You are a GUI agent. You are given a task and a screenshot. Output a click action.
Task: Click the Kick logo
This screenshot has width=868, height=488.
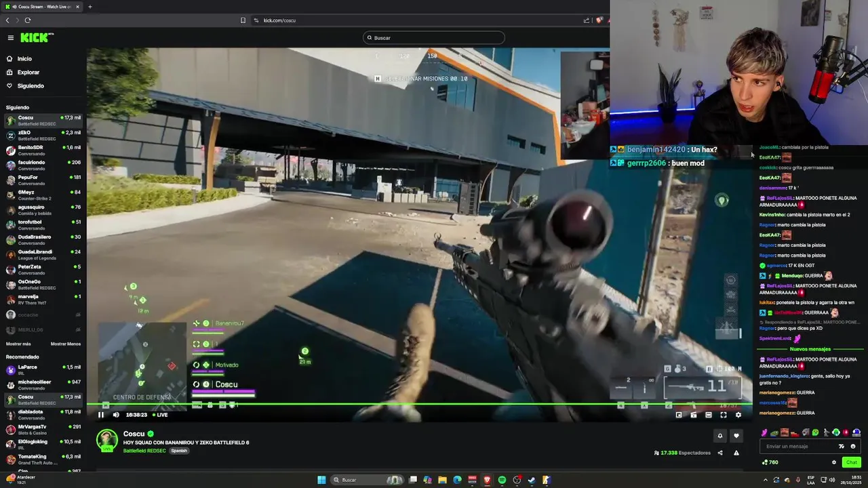(x=37, y=38)
